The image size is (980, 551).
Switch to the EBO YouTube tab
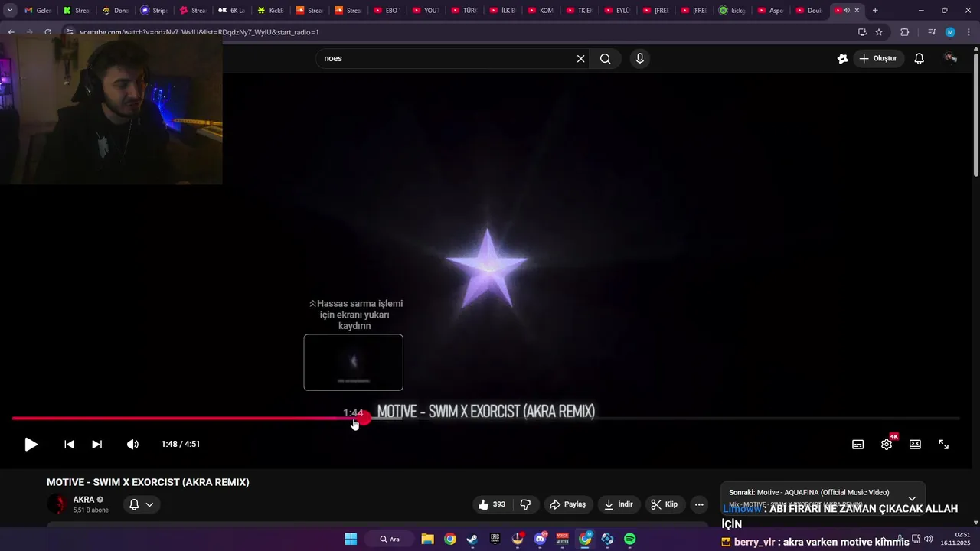pos(387,11)
